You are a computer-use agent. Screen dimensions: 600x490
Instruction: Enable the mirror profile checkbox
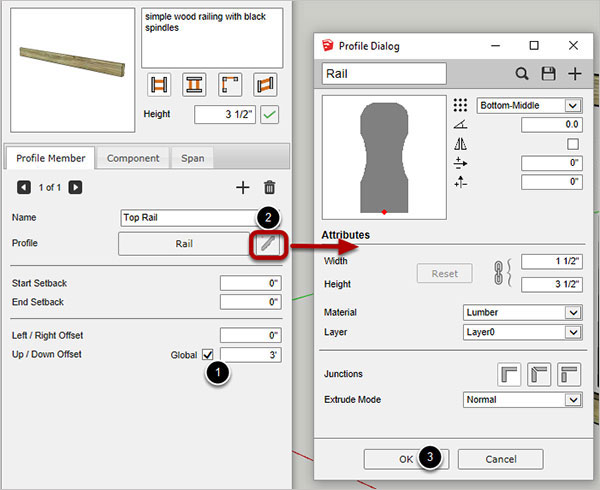pyautogui.click(x=573, y=143)
